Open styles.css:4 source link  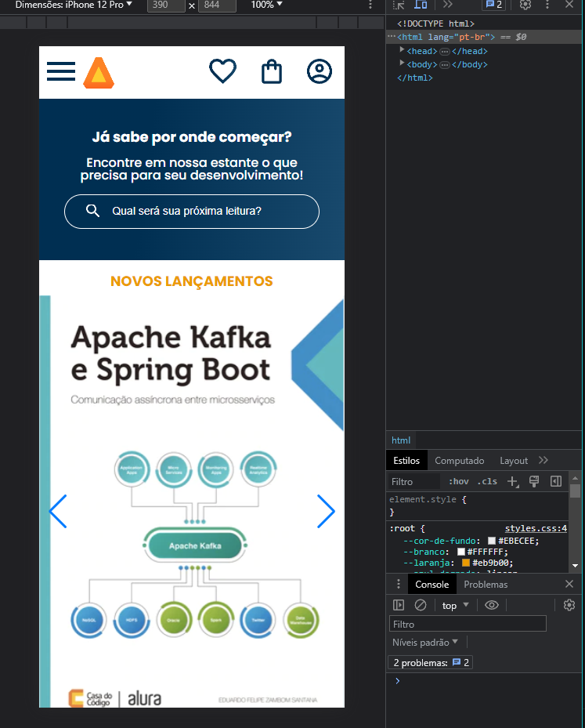(x=536, y=528)
